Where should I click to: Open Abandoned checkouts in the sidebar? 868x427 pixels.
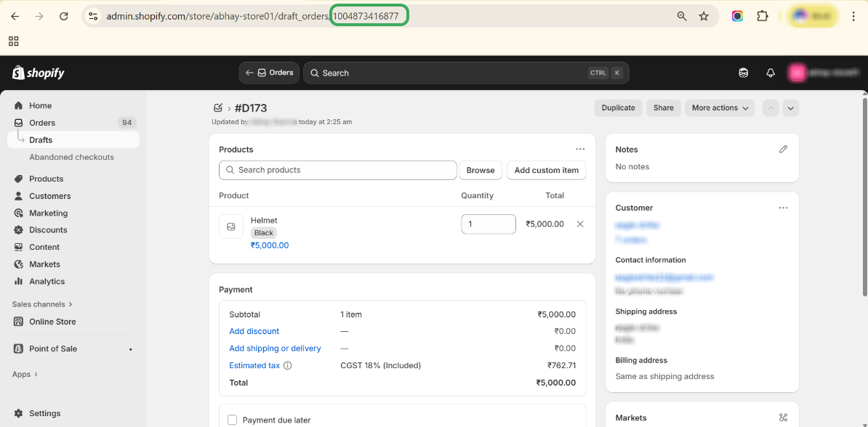(x=71, y=157)
